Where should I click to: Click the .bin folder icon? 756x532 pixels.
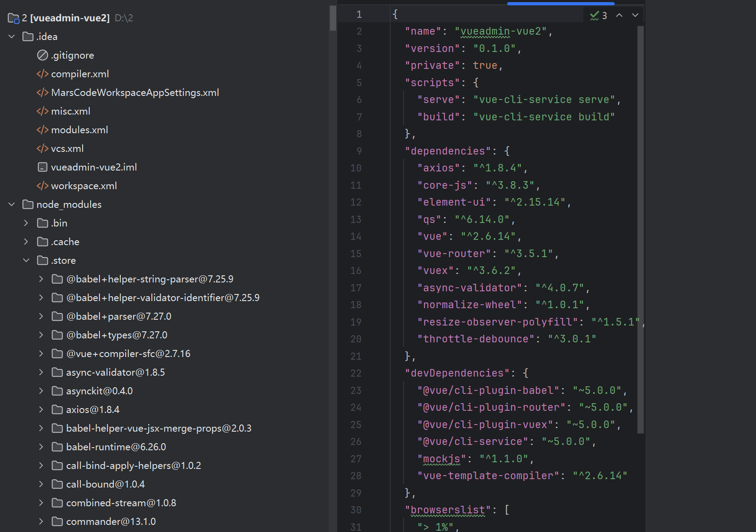tap(43, 223)
